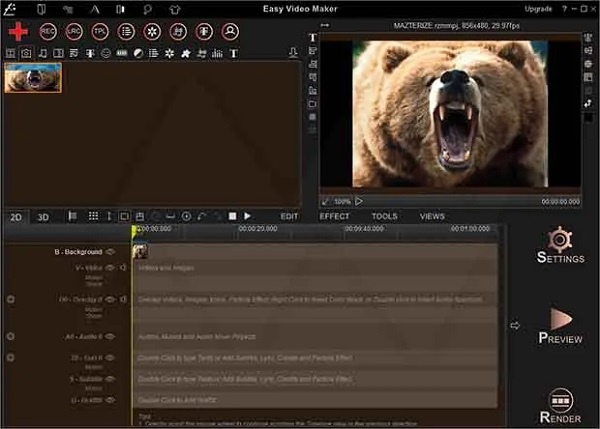Select the bear clip on Background track
The image size is (600, 429).
140,252
